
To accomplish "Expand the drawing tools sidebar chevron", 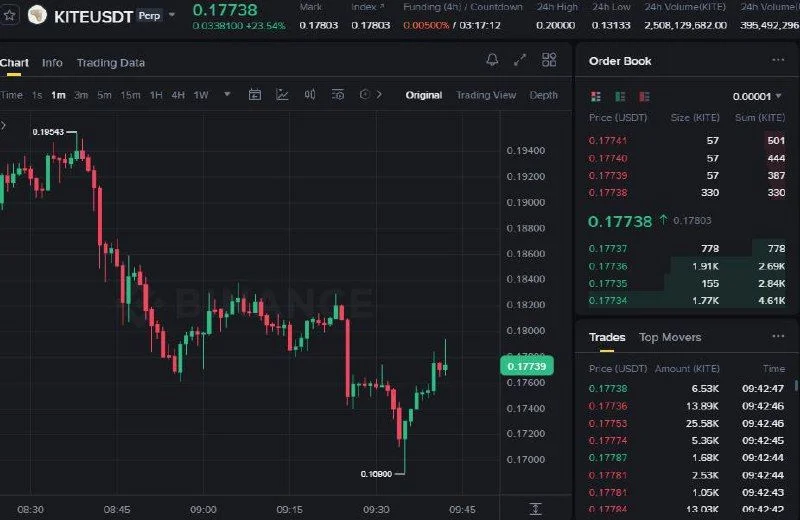I will 3,125.
